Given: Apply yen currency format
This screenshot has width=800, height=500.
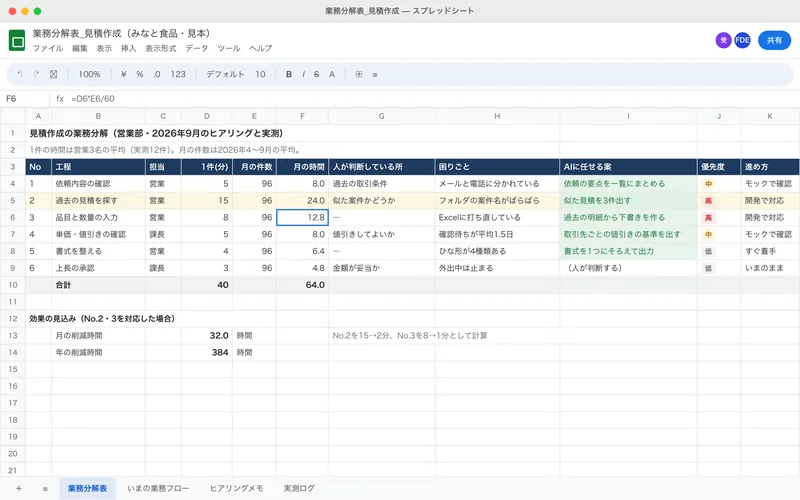Looking at the screenshot, I should point(123,74).
